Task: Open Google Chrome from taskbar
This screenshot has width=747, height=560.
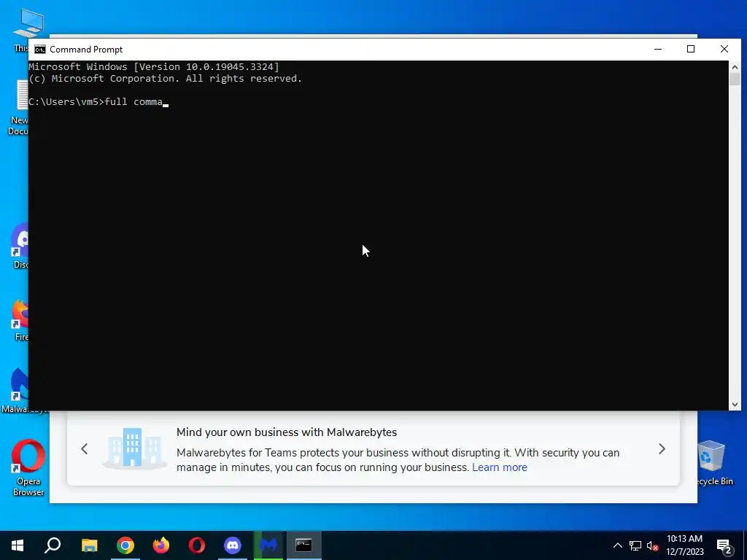Action: tap(125, 545)
